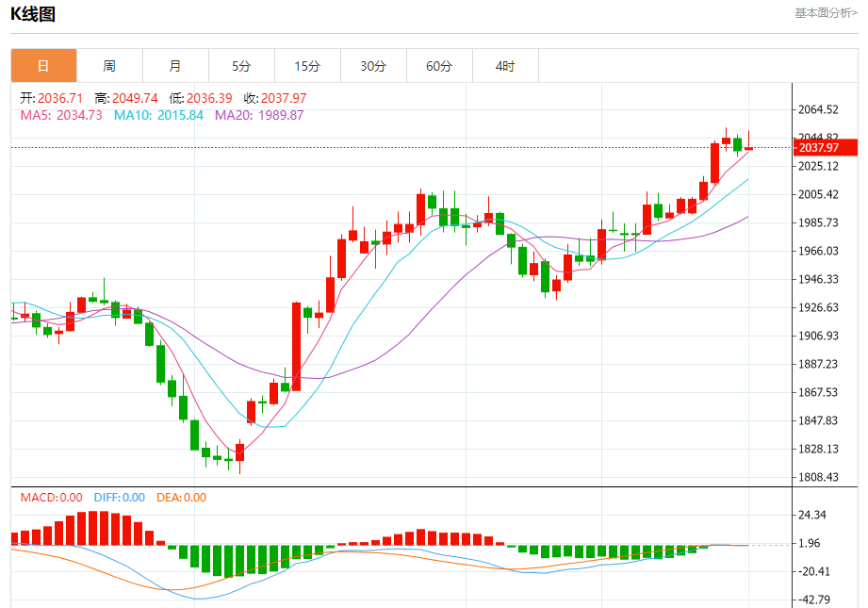Click the 2025.12 price axis label
Screen dimensions: 868x608
pos(818,166)
